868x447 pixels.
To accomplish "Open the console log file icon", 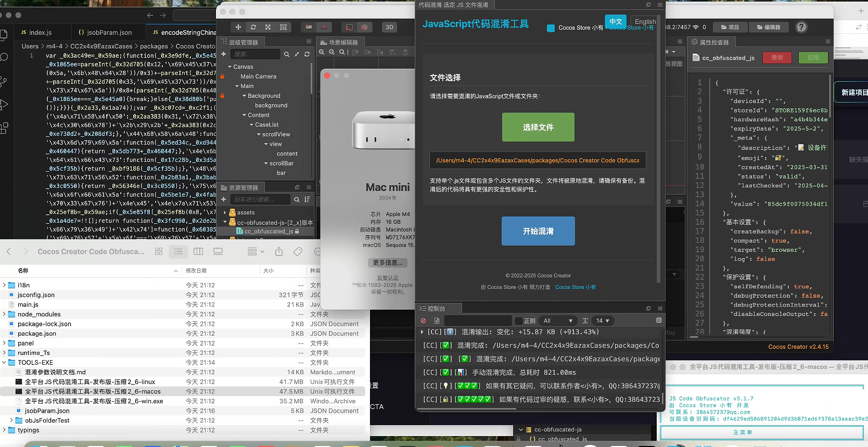I will coord(437,321).
